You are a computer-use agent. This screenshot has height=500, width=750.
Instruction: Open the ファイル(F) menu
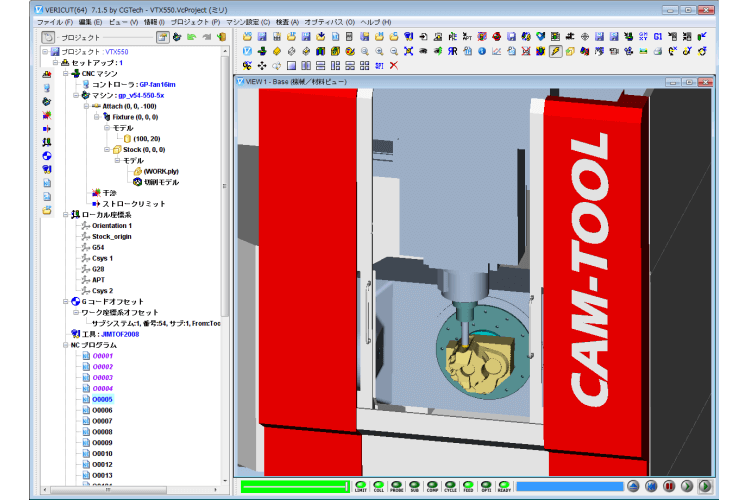55,22
